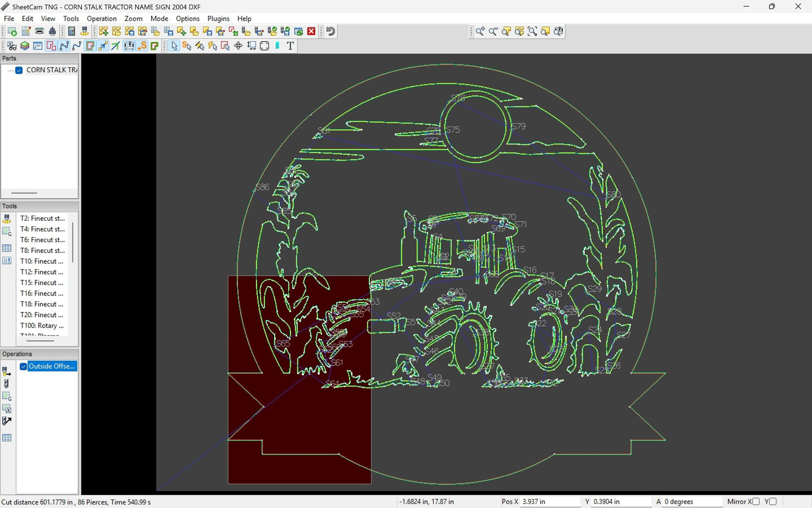Enable the Mirror X checkbox
Image resolution: width=812 pixels, height=508 pixels.
tap(755, 501)
